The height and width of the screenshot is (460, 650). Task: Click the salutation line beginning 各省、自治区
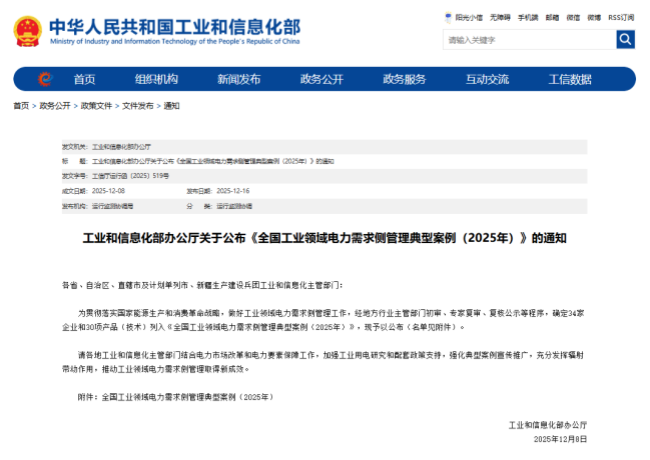(x=202, y=285)
